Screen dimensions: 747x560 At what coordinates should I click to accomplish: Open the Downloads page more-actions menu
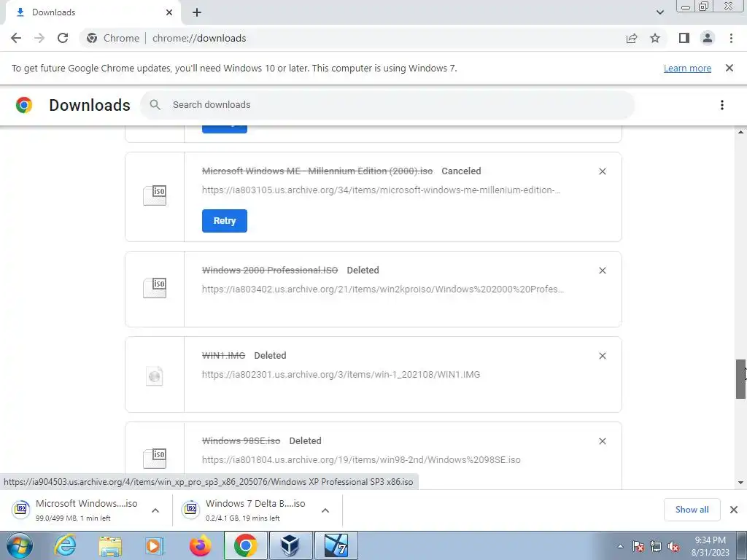(722, 105)
